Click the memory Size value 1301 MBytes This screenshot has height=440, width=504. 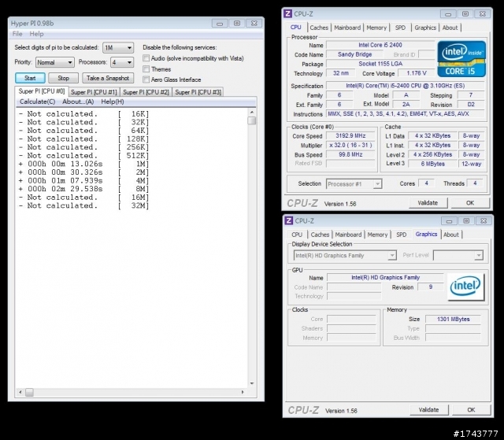coord(454,319)
